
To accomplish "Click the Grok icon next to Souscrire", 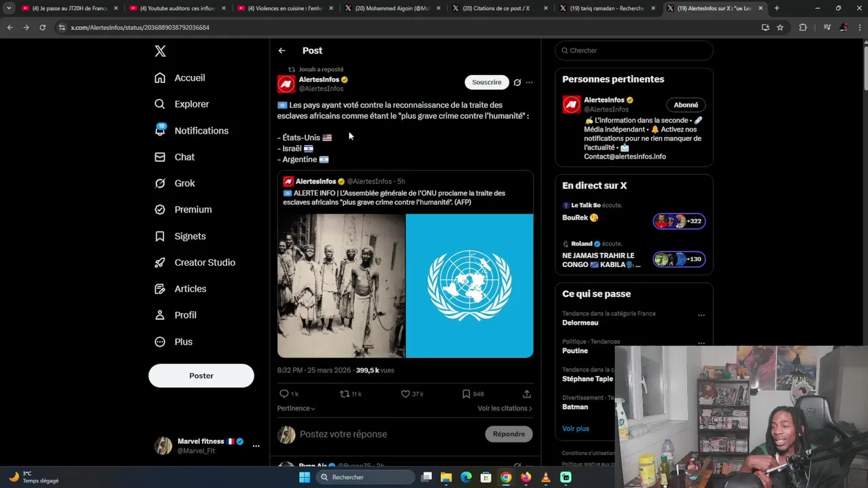I will [x=517, y=83].
